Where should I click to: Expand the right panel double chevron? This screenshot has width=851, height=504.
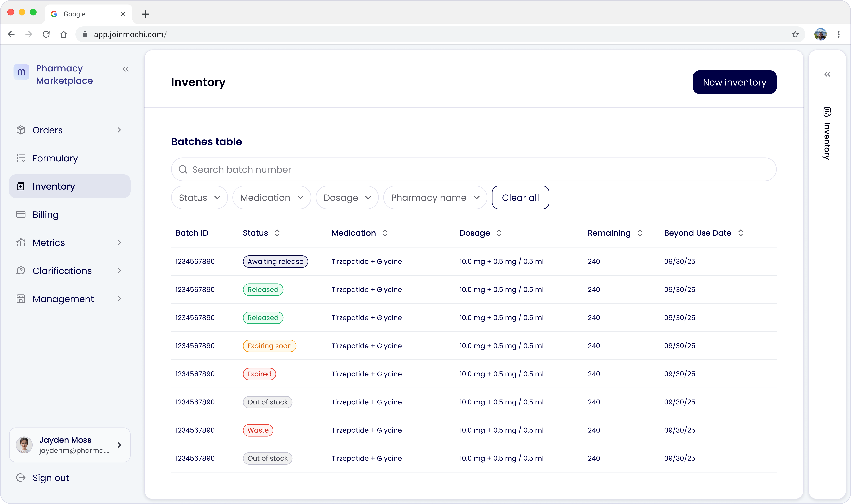[828, 74]
